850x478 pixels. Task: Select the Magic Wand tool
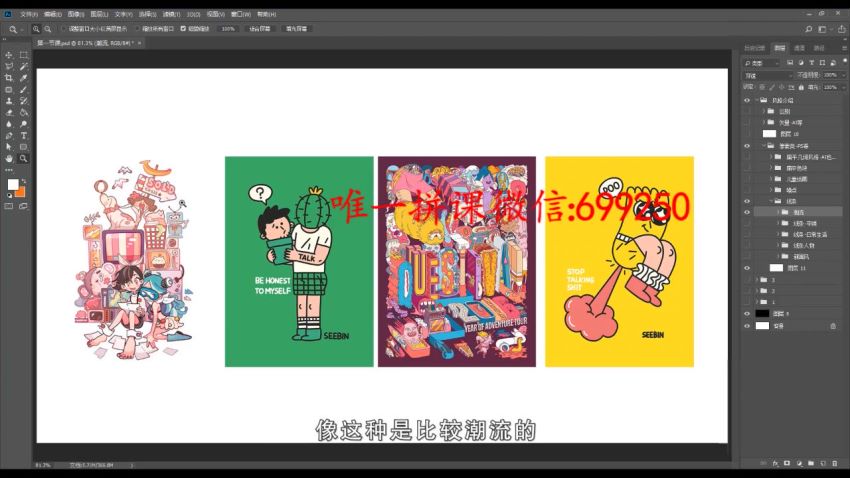(23, 66)
